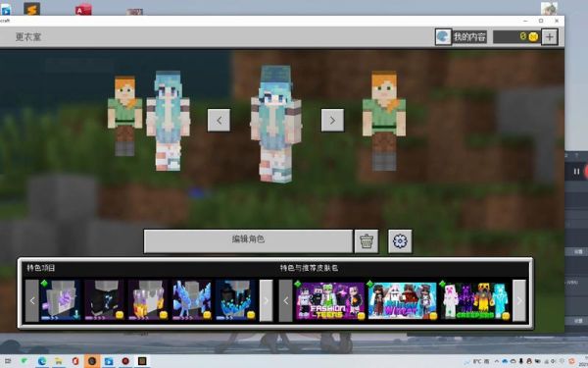The width and height of the screenshot is (588, 368).
Task: Add Minecoins with the plus button
Action: click(550, 37)
